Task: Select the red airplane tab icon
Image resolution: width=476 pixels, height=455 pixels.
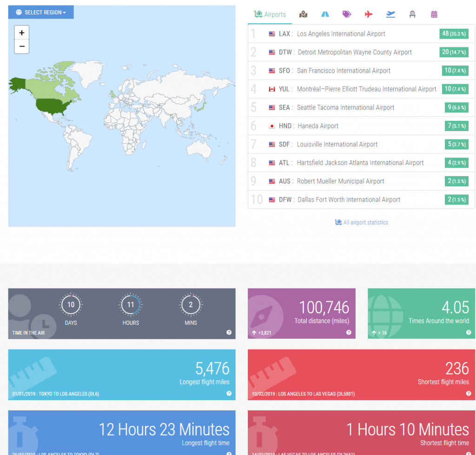Action: (369, 14)
